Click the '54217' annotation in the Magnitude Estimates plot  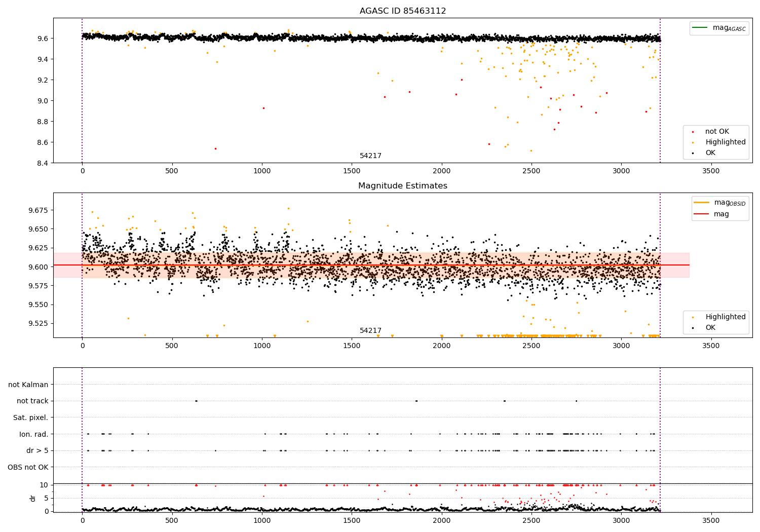pyautogui.click(x=370, y=331)
